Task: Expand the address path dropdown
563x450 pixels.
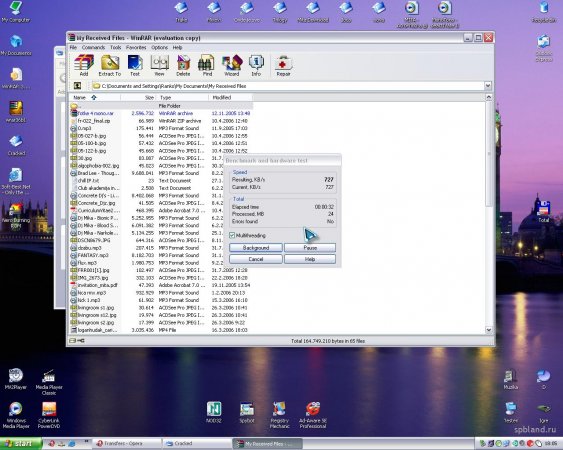Action: coord(488,86)
